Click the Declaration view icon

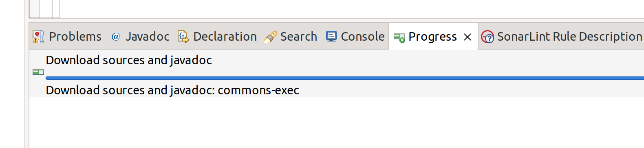[x=183, y=37]
